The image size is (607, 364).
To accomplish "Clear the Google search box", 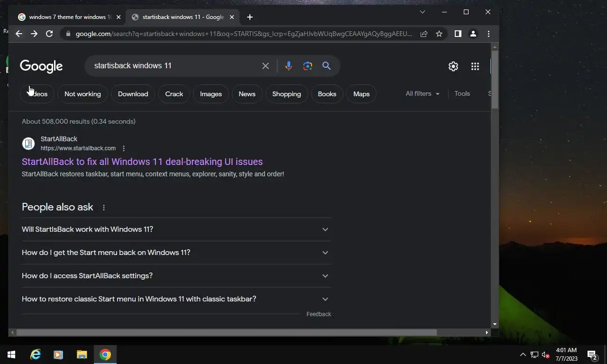I will 266,66.
